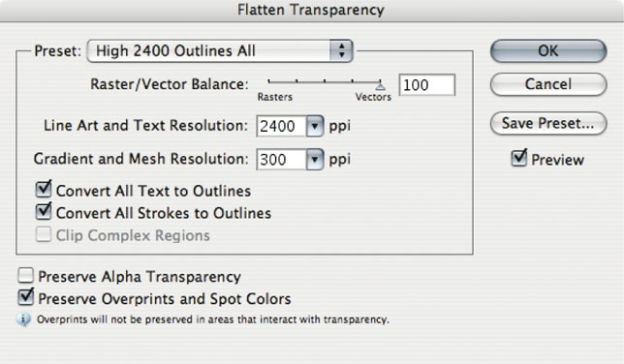This screenshot has height=364, width=624.
Task: Click the Preset popup arrows icon
Action: pyautogui.click(x=341, y=51)
